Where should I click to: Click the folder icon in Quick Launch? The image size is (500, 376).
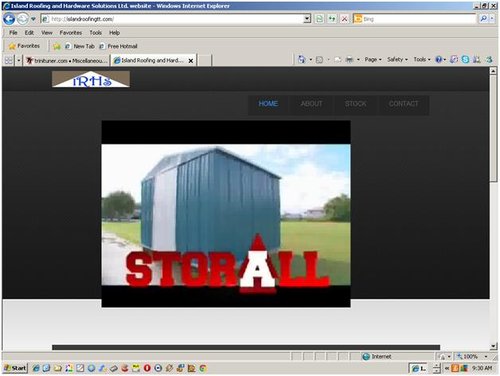click(x=58, y=368)
